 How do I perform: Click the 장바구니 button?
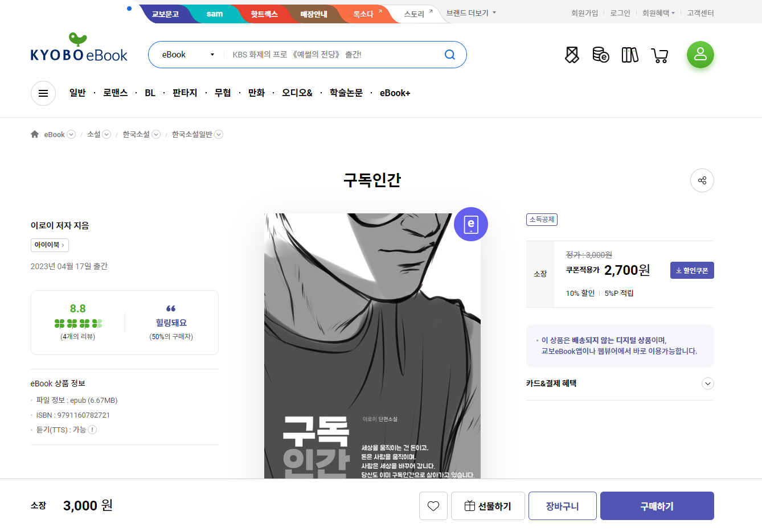[x=563, y=506]
